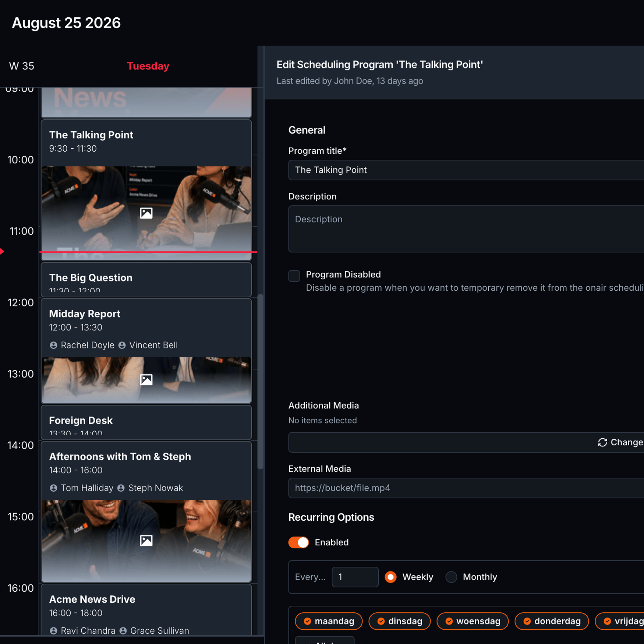Tick the Program Disabled checkbox
The width and height of the screenshot is (644, 644).
click(294, 276)
